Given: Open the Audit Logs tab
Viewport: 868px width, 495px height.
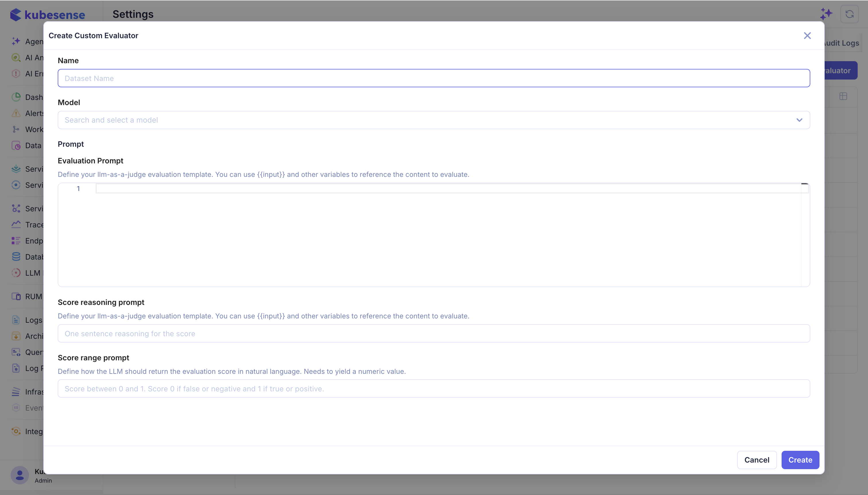Looking at the screenshot, I should pos(842,43).
